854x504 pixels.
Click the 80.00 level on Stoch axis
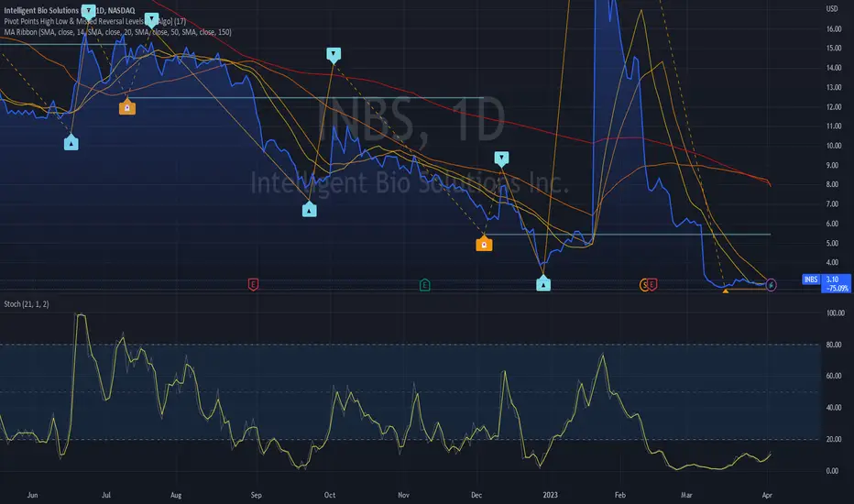(834, 345)
